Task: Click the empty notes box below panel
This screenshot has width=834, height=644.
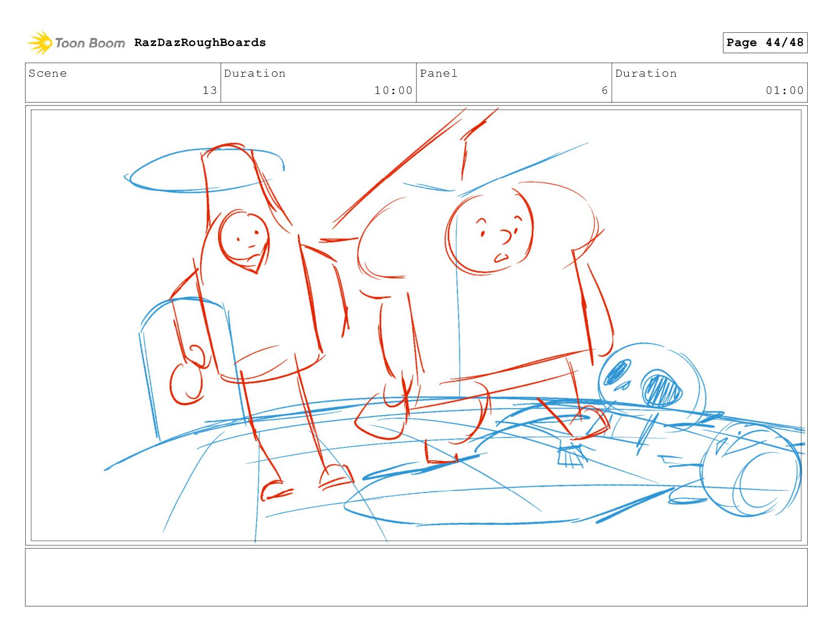Action: click(x=416, y=577)
